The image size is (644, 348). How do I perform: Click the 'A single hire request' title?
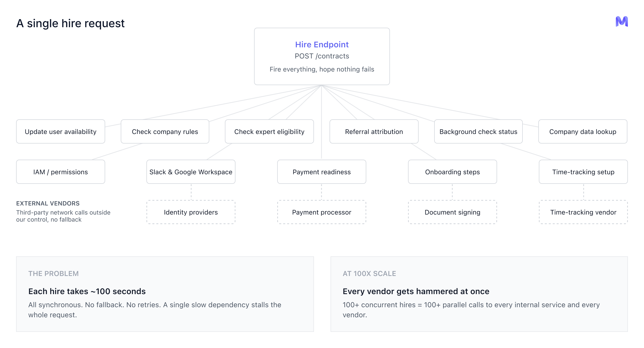(70, 23)
